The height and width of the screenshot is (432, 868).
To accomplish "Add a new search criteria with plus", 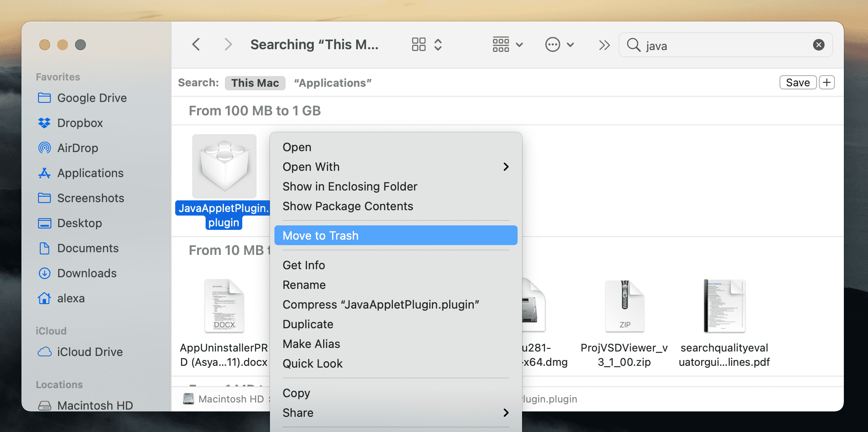I will tap(826, 82).
